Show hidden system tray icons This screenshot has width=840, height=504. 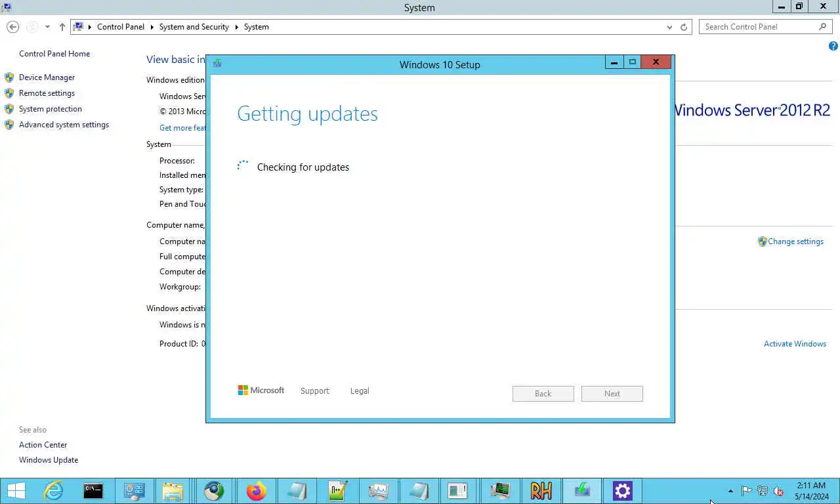(730, 491)
